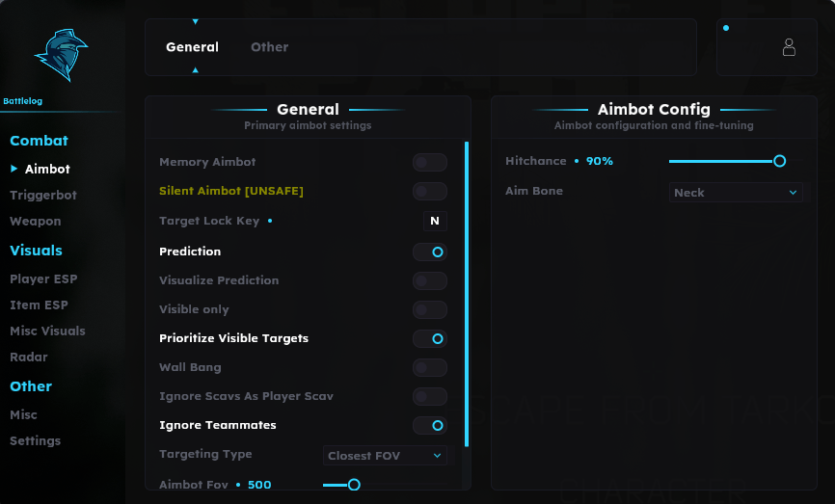Toggle Memory Aimbot switch

[x=430, y=162]
